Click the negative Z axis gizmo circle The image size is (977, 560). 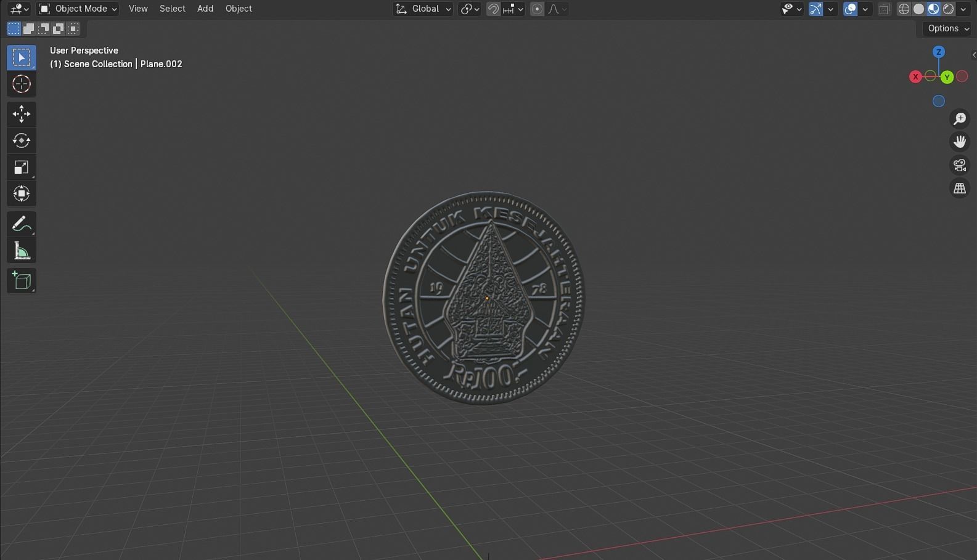coord(939,101)
